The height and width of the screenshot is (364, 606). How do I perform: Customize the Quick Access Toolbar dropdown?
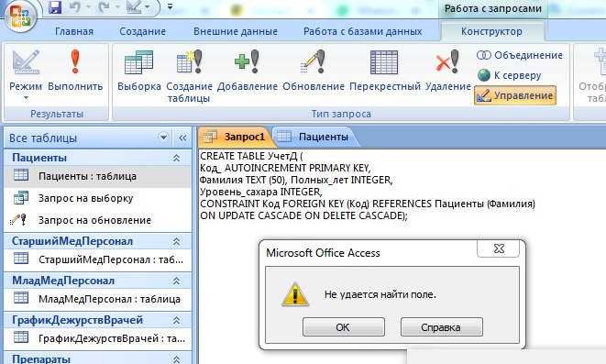(170, 6)
